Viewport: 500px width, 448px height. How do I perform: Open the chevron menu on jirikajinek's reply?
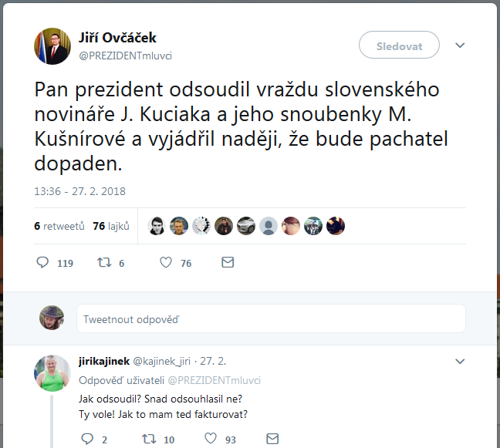pos(460,361)
